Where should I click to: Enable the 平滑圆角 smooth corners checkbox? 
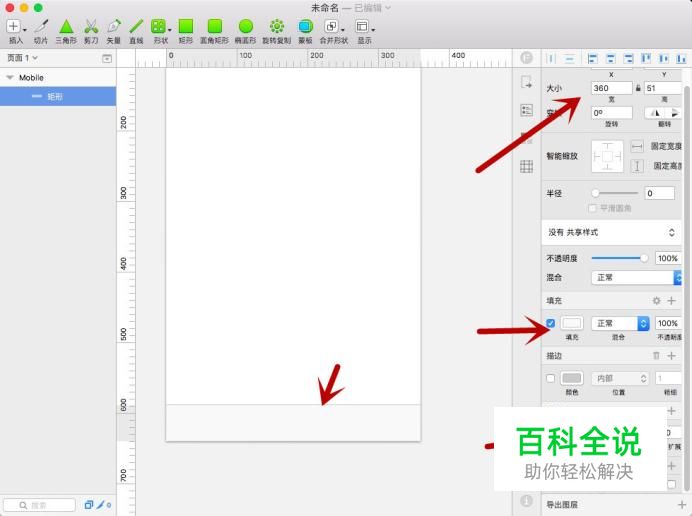592,208
